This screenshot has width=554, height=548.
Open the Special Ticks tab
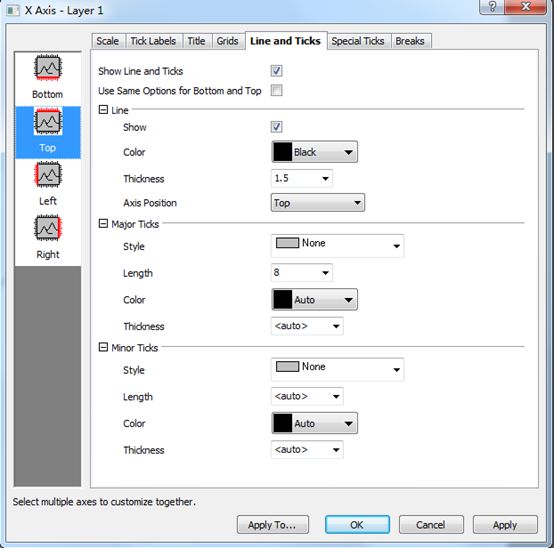[x=358, y=41]
